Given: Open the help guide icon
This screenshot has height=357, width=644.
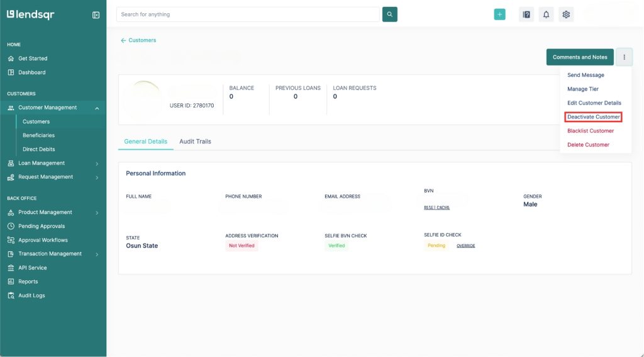Looking at the screenshot, I should click(x=526, y=14).
